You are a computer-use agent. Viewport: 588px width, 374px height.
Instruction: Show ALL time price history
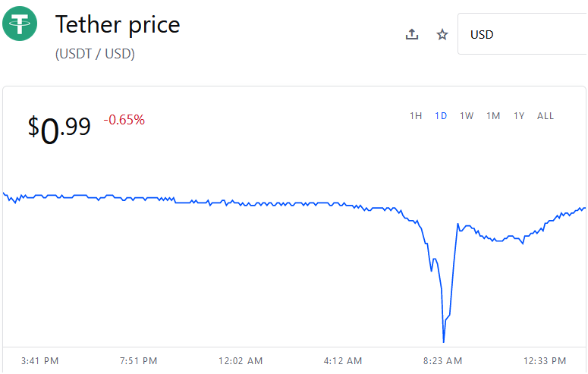(546, 116)
